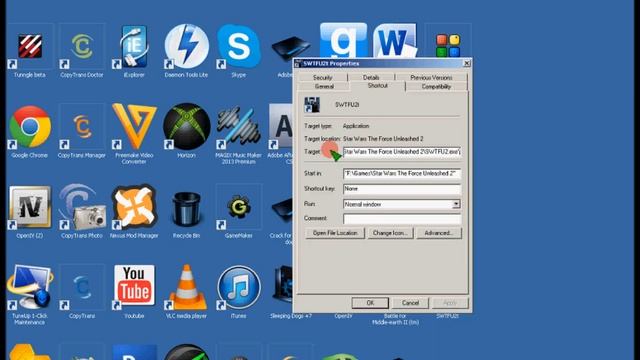Click the Open File Location button
Screen dimensions: 640x360
click(x=335, y=233)
